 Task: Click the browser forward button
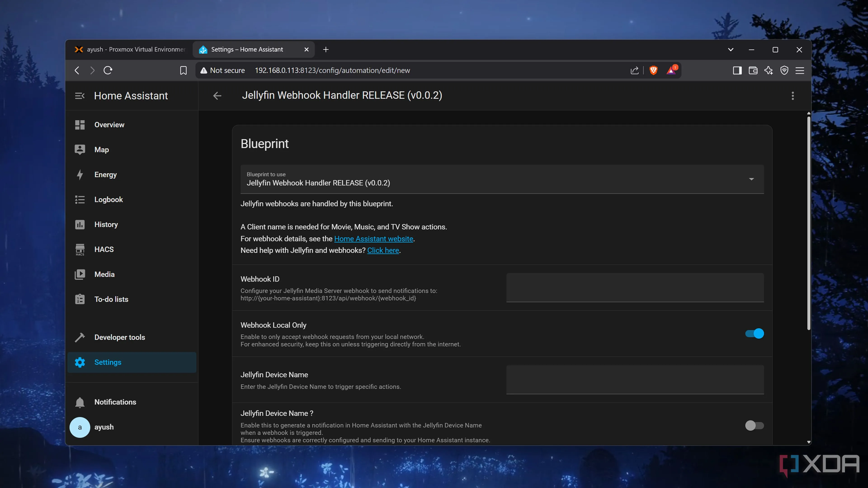pyautogui.click(x=92, y=70)
